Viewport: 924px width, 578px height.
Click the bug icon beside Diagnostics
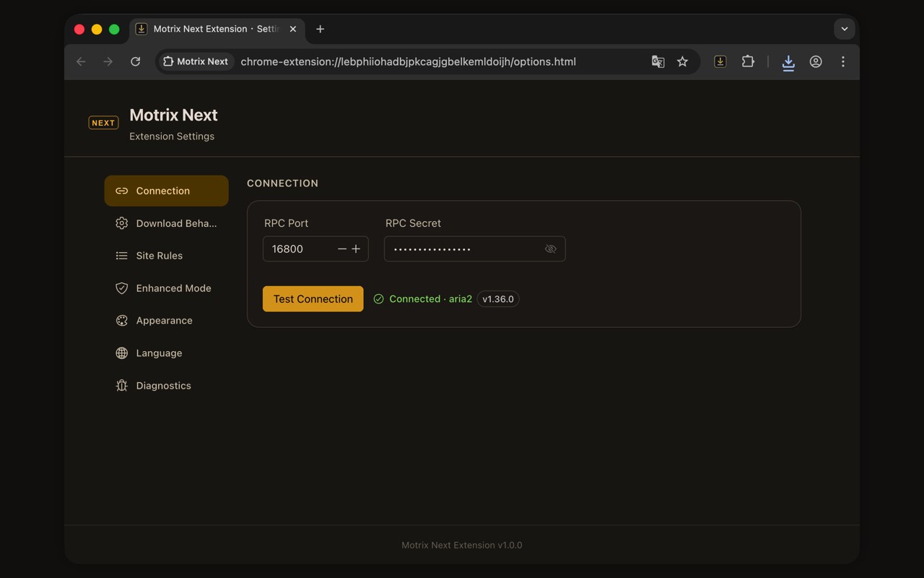tap(122, 386)
